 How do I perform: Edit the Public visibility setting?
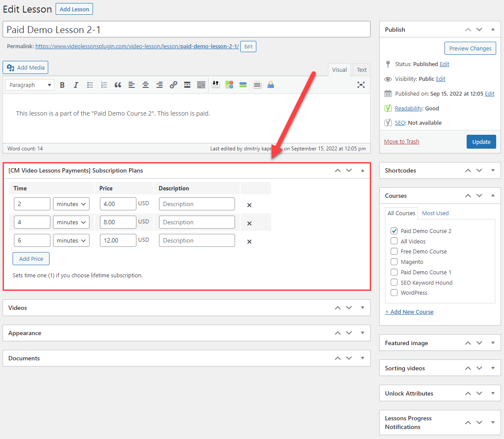coord(441,79)
